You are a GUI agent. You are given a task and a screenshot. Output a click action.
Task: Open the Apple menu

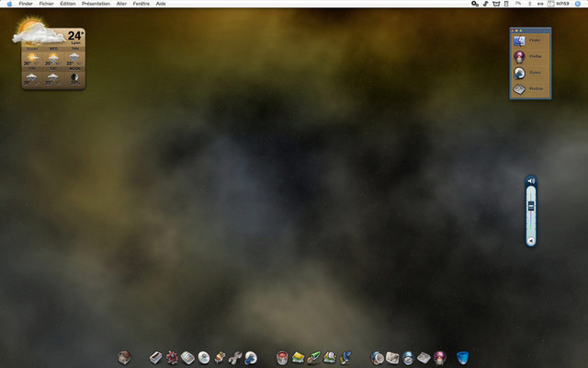[x=8, y=4]
